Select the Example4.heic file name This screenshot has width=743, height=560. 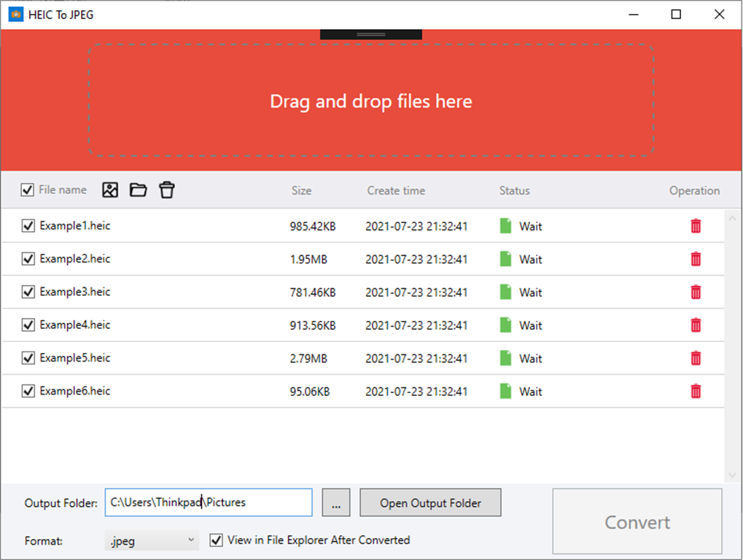point(75,325)
